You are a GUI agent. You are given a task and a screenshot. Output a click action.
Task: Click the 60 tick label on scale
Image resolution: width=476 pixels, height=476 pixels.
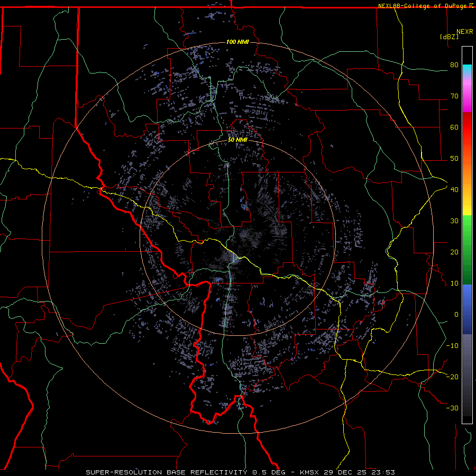(454, 127)
